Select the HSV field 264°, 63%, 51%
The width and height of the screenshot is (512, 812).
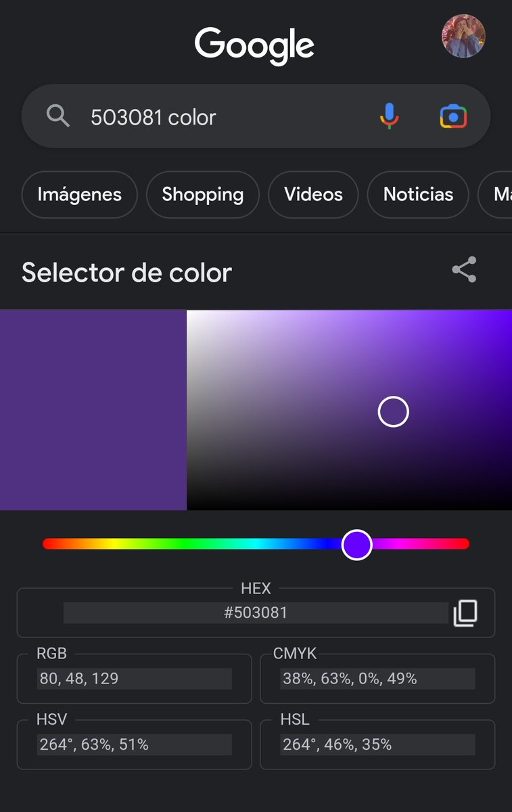[134, 745]
